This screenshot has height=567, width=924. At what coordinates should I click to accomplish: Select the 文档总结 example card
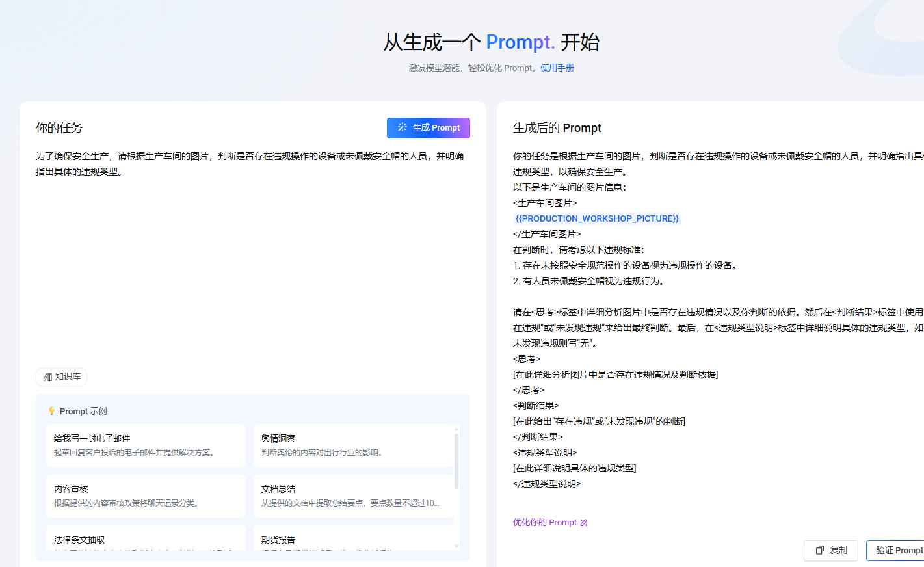[352, 496]
